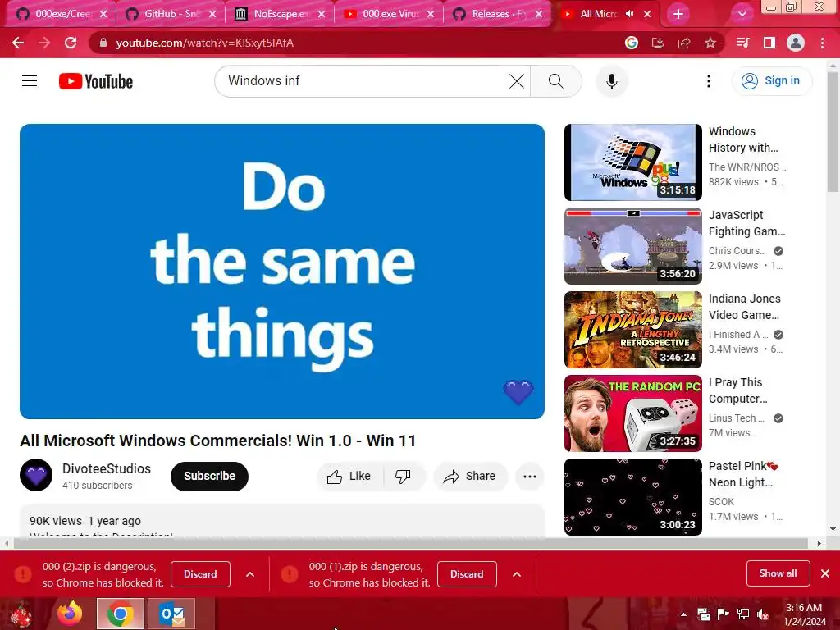Discard the 000 (2).zip download
Viewport: 840px width, 630px height.
click(200, 574)
